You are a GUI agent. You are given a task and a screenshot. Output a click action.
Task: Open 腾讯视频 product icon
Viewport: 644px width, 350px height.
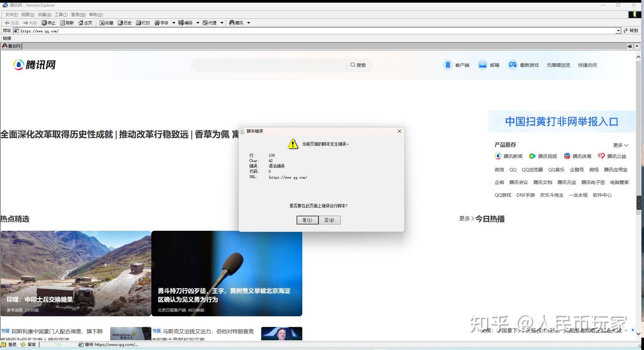click(x=543, y=156)
